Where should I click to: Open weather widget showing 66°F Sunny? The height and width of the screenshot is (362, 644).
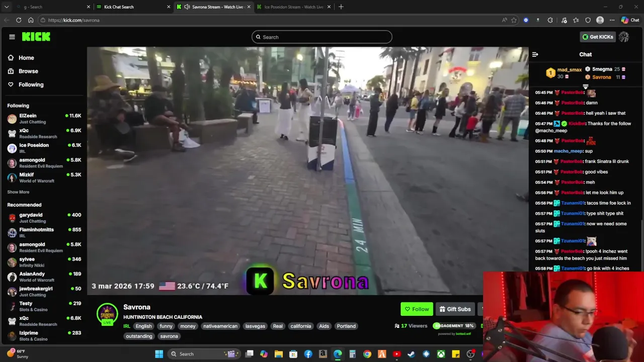[17, 354]
